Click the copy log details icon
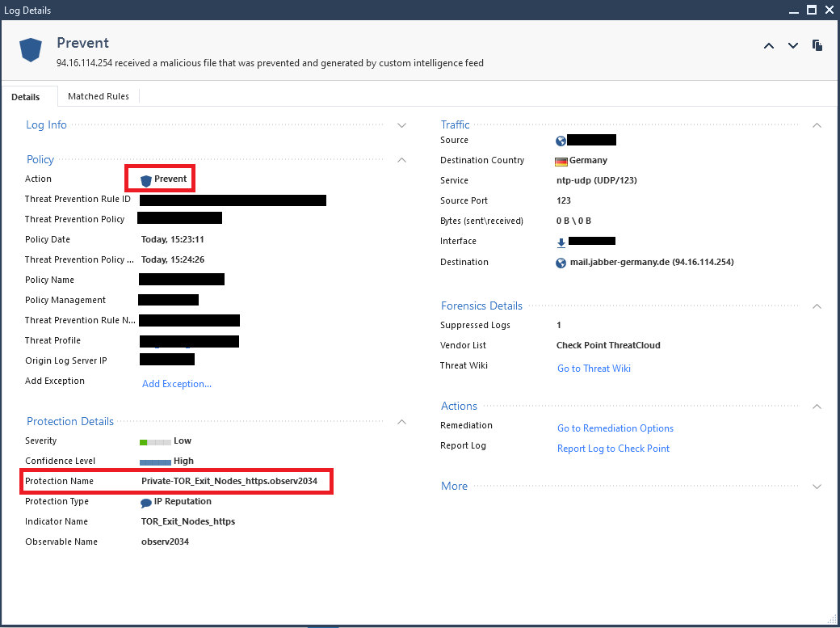This screenshot has height=628, width=840. point(817,46)
